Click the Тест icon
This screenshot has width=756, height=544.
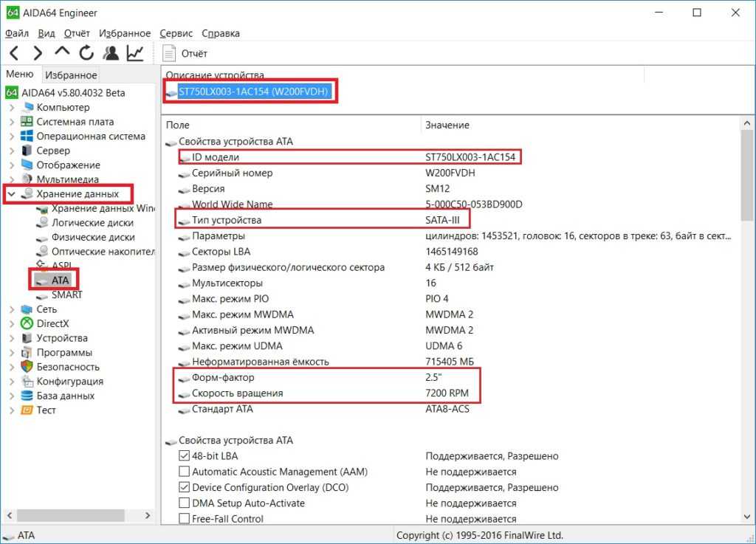tap(27, 410)
